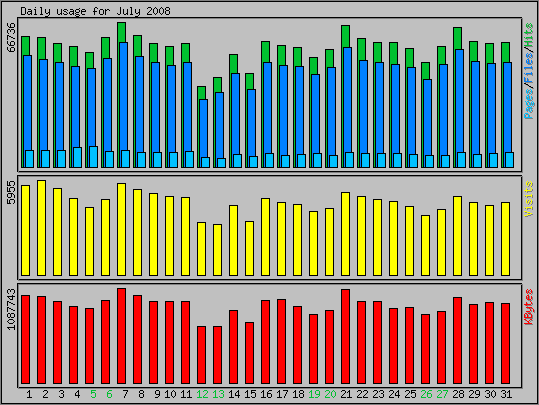Image resolution: width=539 pixels, height=405 pixels.
Task: Click green day label 20
Action: [x=330, y=394]
